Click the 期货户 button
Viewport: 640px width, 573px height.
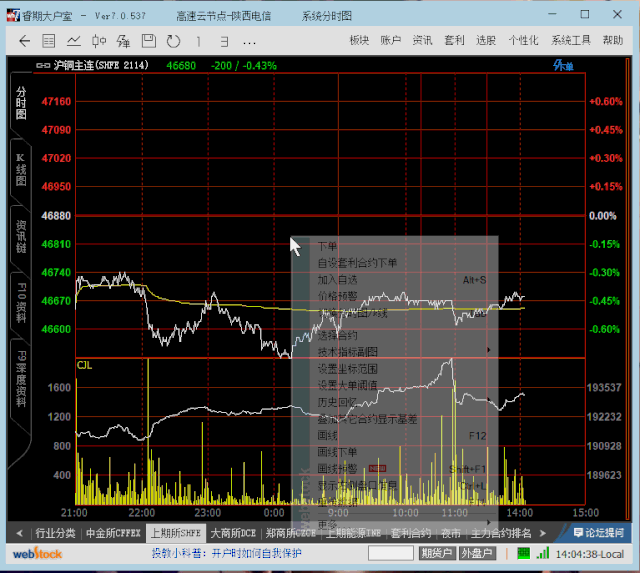coord(437,553)
